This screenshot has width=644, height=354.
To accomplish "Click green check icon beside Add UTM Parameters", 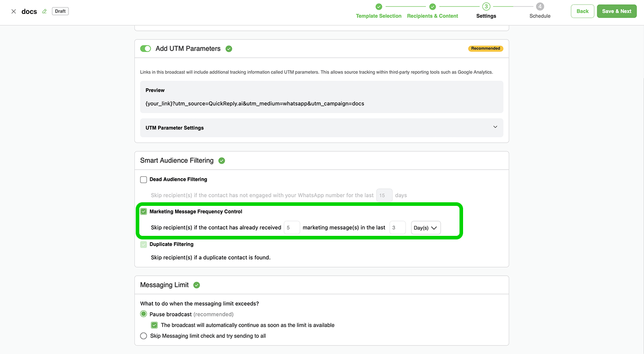I will (229, 49).
